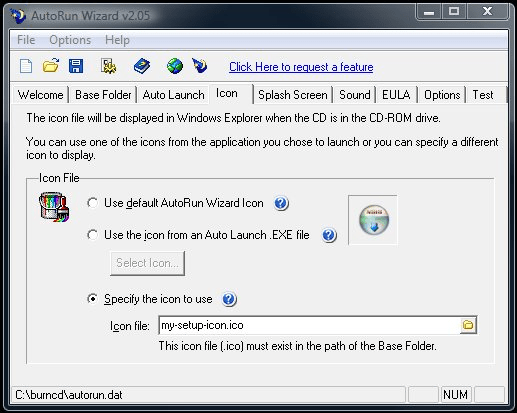Open help for Specify the icon option
Viewport: 517px width, 413px height.
(229, 299)
